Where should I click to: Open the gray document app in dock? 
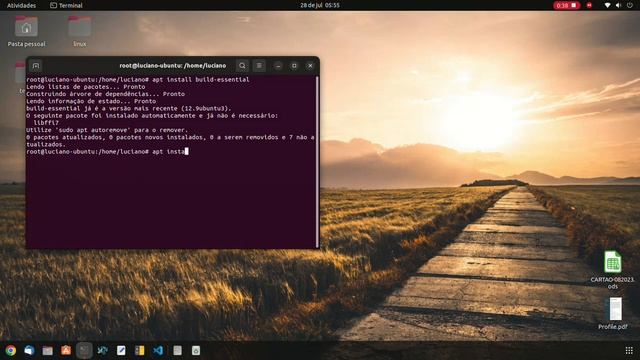[177, 350]
